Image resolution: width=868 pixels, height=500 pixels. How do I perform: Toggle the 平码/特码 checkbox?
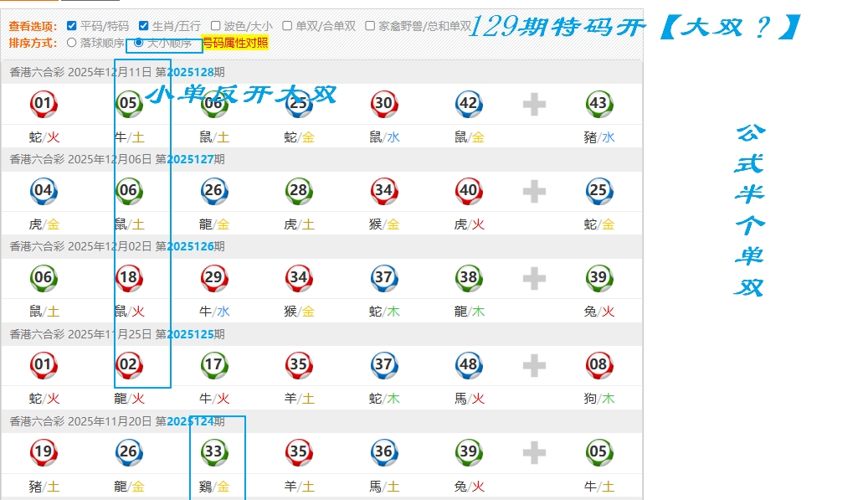(71, 26)
